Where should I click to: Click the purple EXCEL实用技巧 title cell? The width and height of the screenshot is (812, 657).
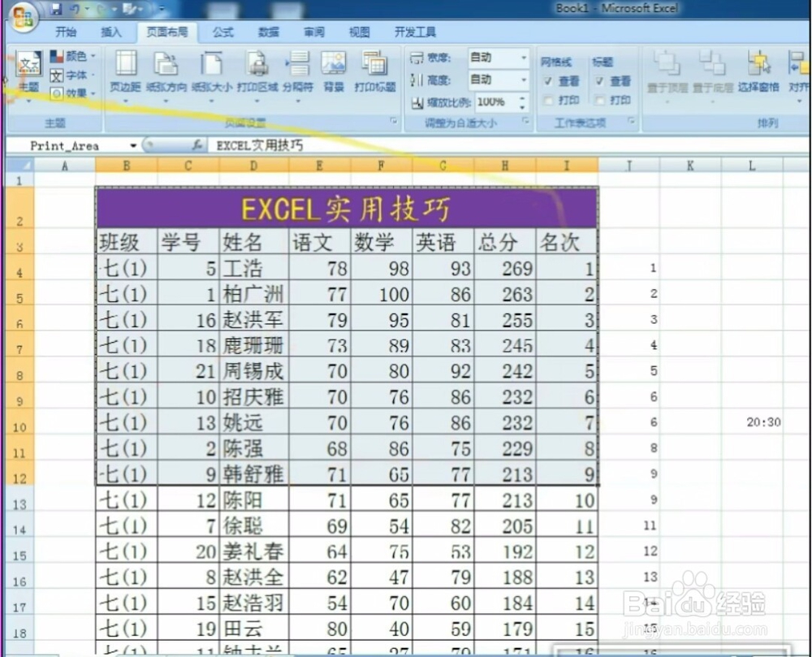pos(347,208)
